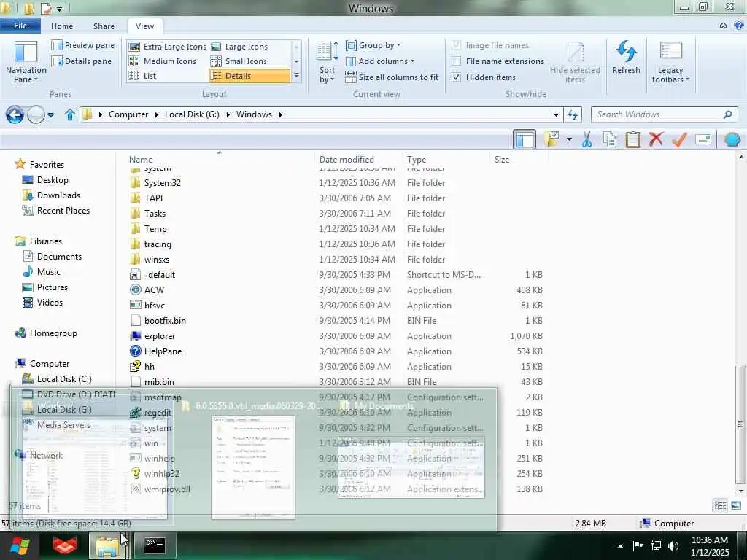747x560 pixels.
Task: Click the address bar refresh icon
Action: [x=573, y=114]
